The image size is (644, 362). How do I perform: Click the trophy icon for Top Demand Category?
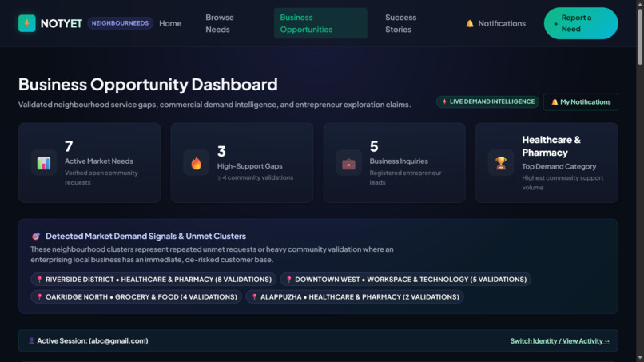coord(501,163)
